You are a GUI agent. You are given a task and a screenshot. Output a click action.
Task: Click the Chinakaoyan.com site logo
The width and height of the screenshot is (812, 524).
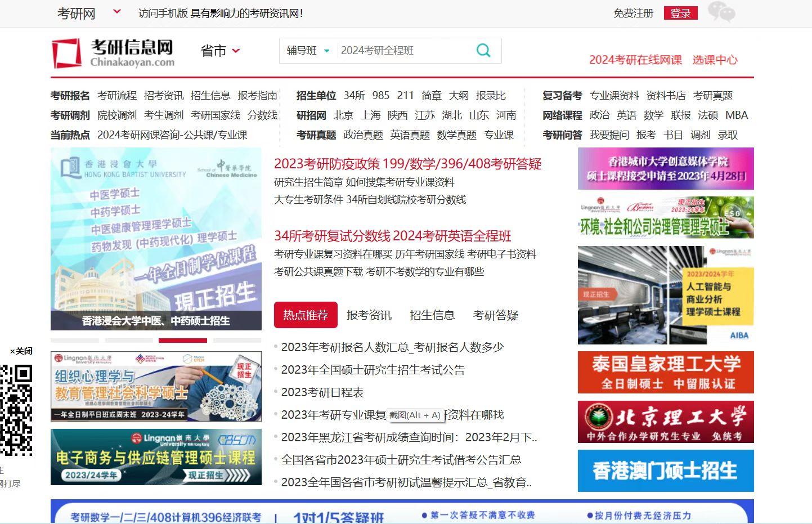click(x=113, y=53)
